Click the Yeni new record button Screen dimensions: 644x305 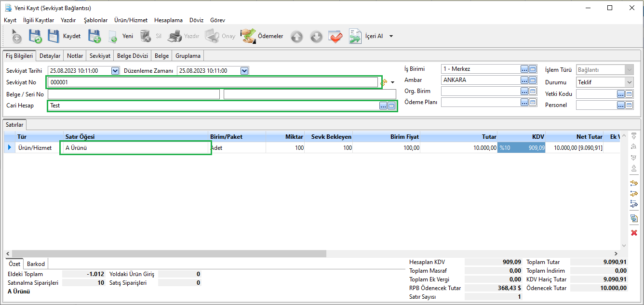(x=121, y=36)
